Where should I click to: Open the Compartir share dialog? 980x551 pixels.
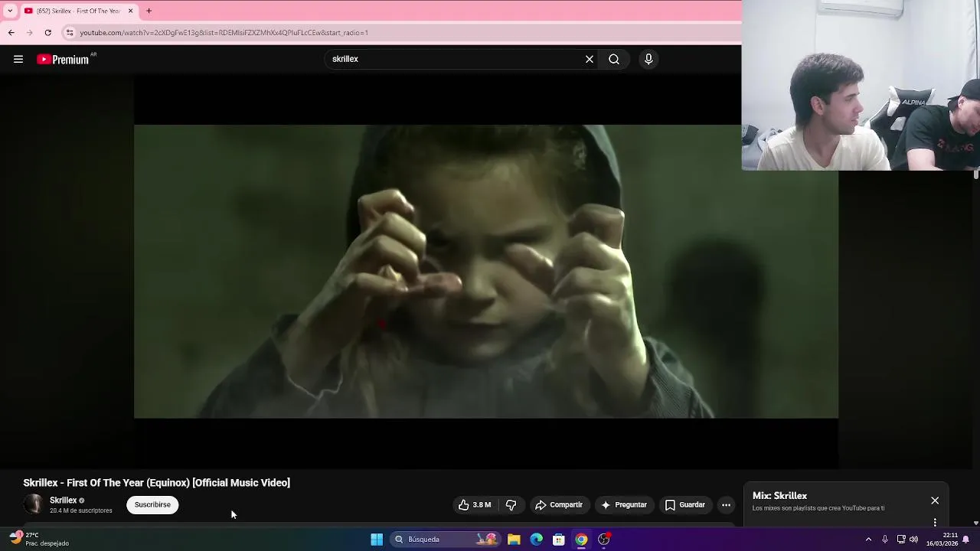tap(560, 505)
